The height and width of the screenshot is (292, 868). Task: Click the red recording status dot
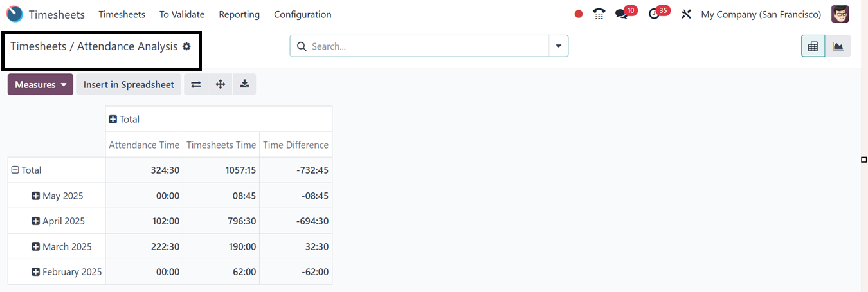(579, 14)
